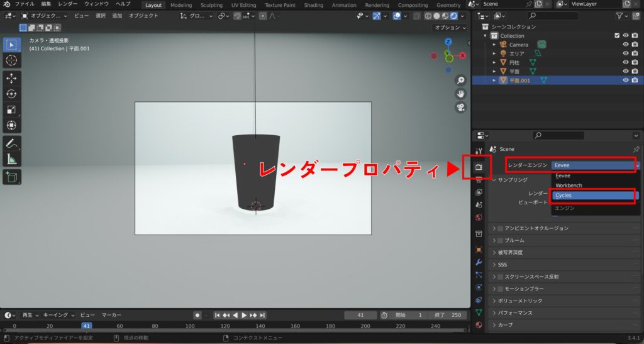
Task: Click the play animation button
Action: [244, 315]
